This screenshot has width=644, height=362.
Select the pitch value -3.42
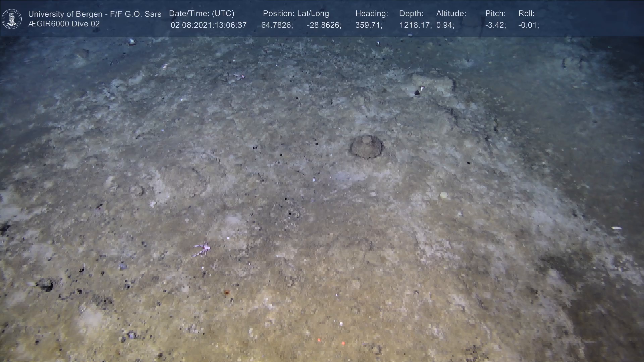pyautogui.click(x=495, y=25)
